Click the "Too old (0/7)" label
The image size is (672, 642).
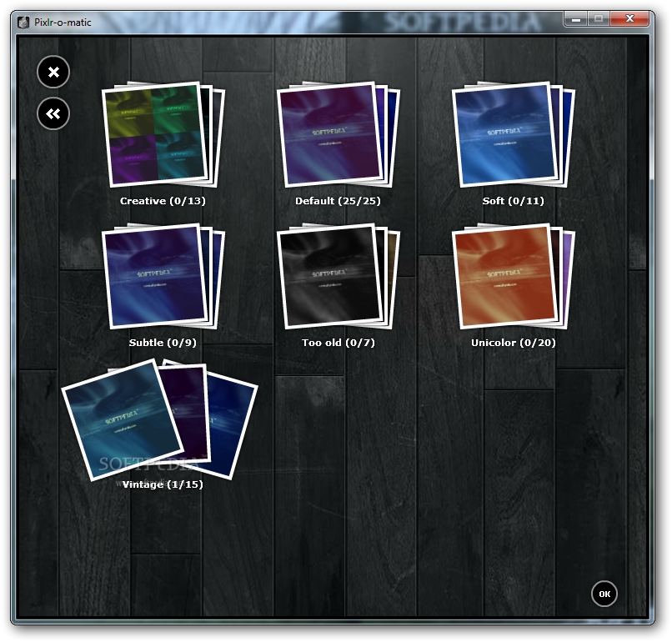coord(339,343)
